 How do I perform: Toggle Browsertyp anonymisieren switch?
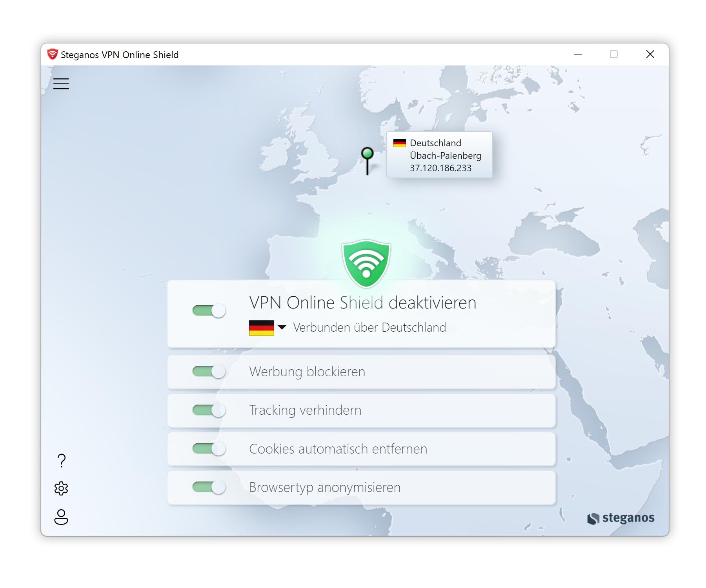[x=209, y=487]
